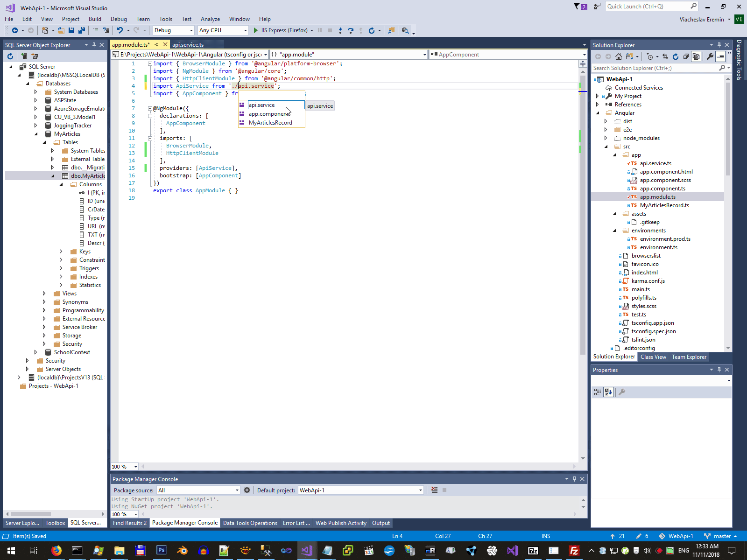Toggle auto-hide pin on Solution Explorer
Screen dimensions: 747x560
coord(719,45)
